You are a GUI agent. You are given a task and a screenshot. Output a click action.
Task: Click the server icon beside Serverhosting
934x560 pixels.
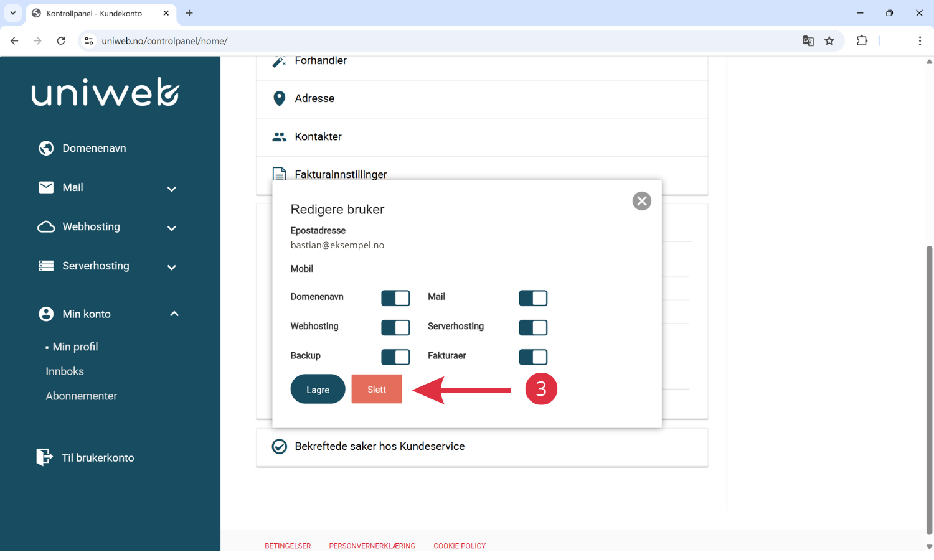click(46, 266)
